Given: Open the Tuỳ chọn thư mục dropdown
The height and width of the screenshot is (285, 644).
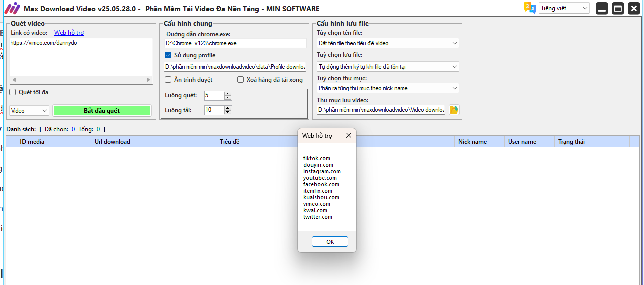Looking at the screenshot, I should [x=388, y=88].
